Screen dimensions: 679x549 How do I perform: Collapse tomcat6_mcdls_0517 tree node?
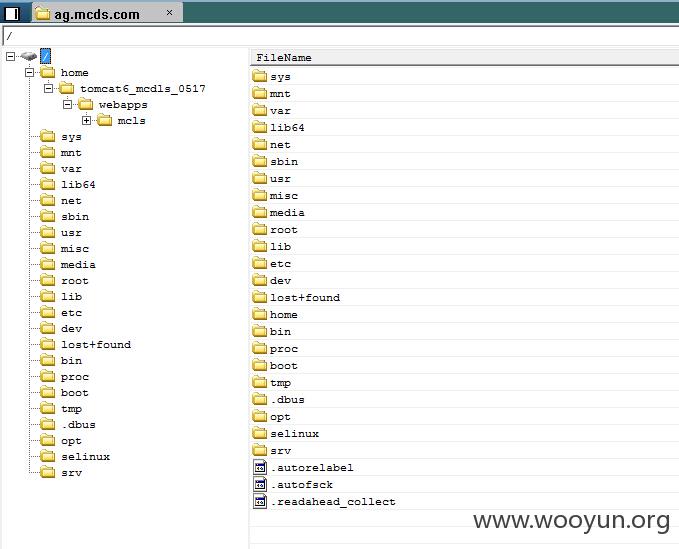(x=48, y=88)
